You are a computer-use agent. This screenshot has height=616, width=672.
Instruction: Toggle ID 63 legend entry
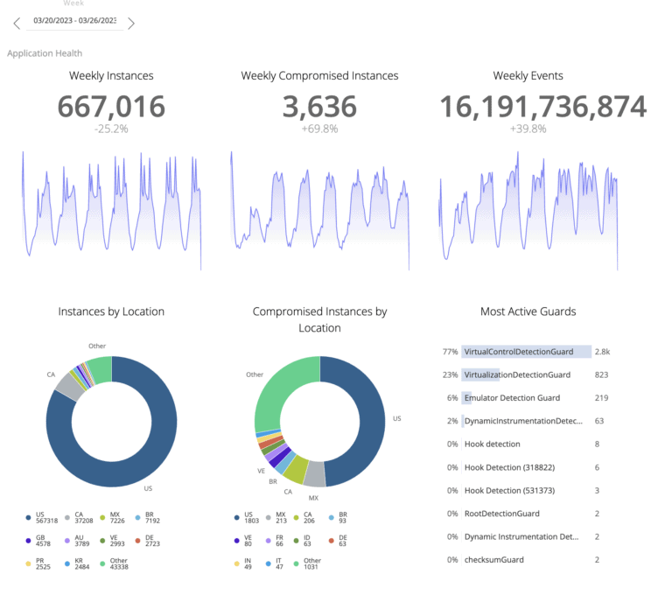click(x=303, y=541)
